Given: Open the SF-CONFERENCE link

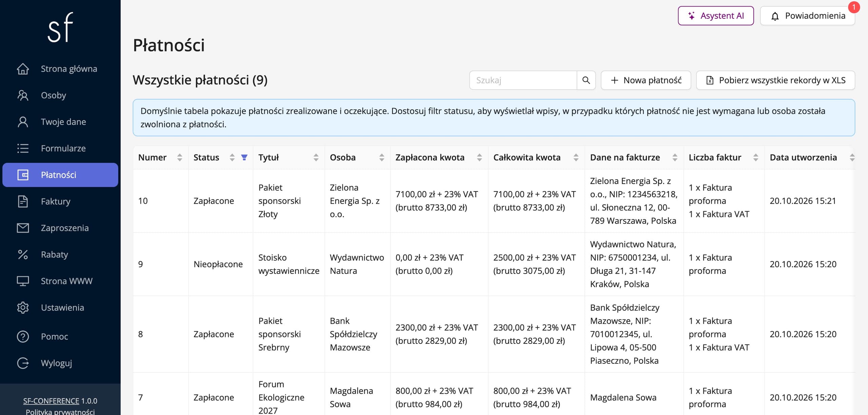Looking at the screenshot, I should click(x=51, y=401).
